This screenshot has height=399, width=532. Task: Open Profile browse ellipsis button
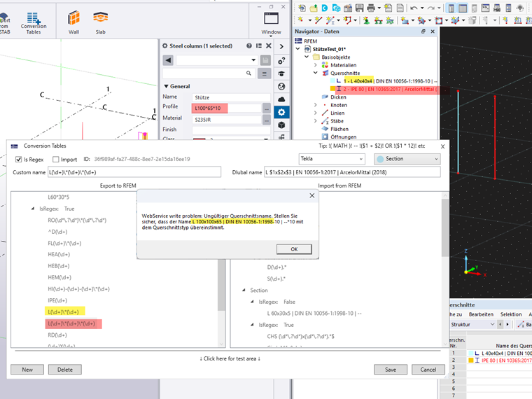(266, 108)
